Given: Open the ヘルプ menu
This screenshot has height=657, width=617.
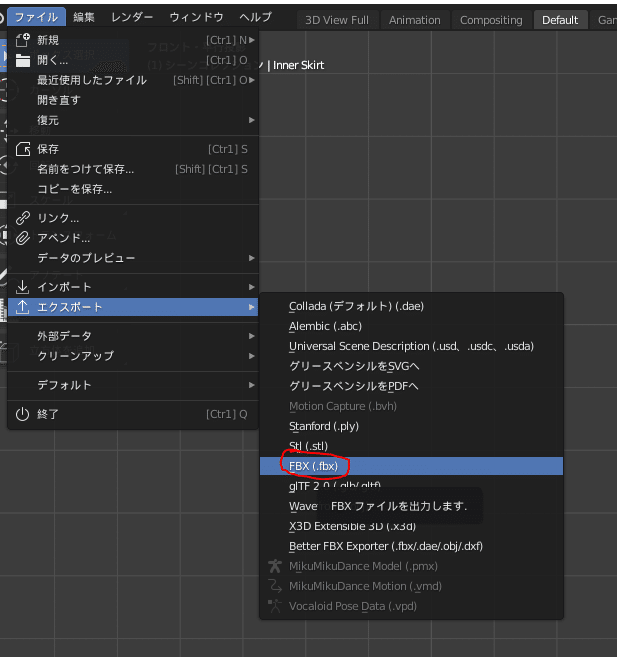Looking at the screenshot, I should pyautogui.click(x=256, y=17).
